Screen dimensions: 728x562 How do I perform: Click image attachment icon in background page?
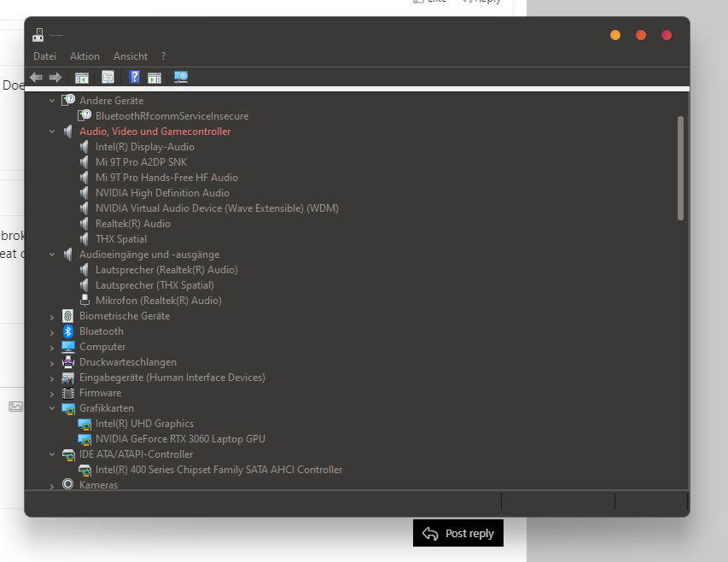(15, 407)
